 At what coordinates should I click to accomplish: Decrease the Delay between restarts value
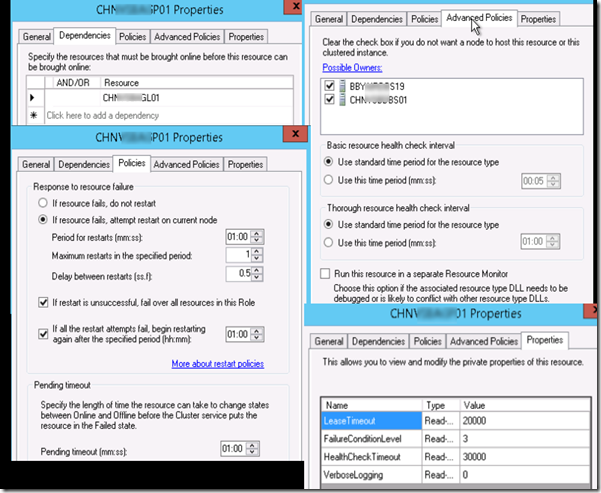click(x=257, y=277)
